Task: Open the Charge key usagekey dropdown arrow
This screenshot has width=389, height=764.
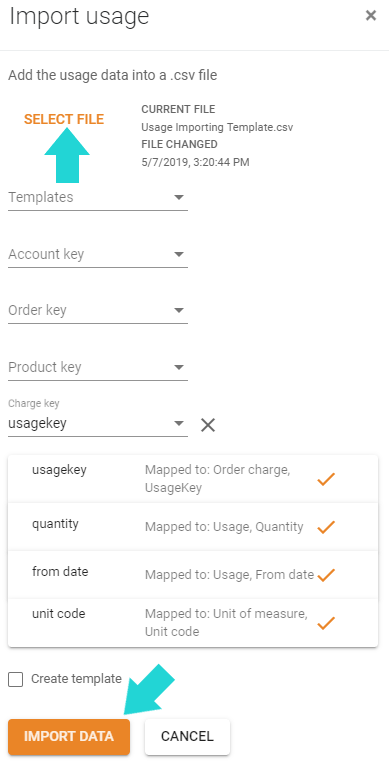Action: 179,423
